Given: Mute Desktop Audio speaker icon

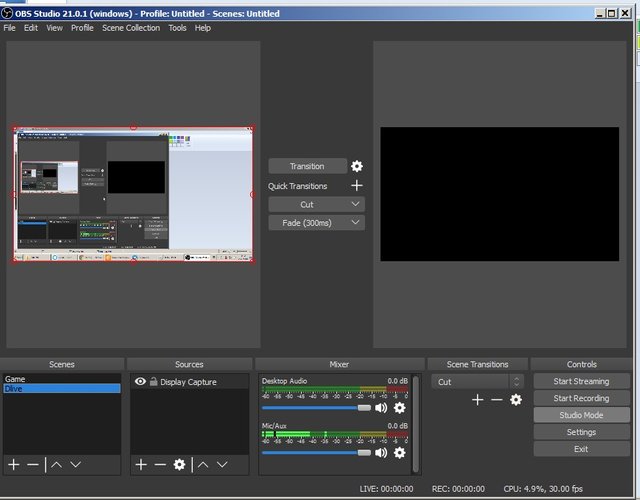Looking at the screenshot, I should 381,408.
